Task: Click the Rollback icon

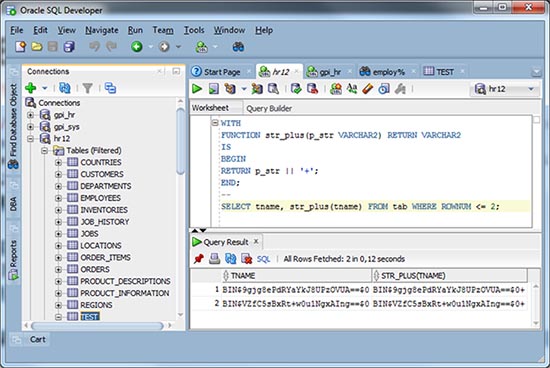Action: pyautogui.click(x=312, y=89)
